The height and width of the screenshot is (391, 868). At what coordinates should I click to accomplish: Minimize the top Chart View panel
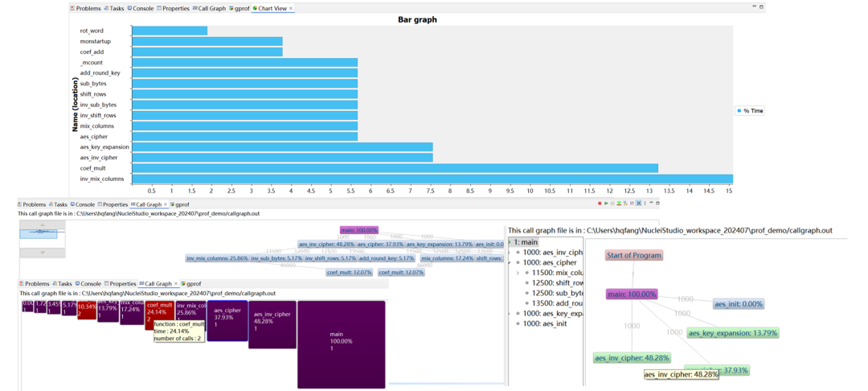point(755,6)
